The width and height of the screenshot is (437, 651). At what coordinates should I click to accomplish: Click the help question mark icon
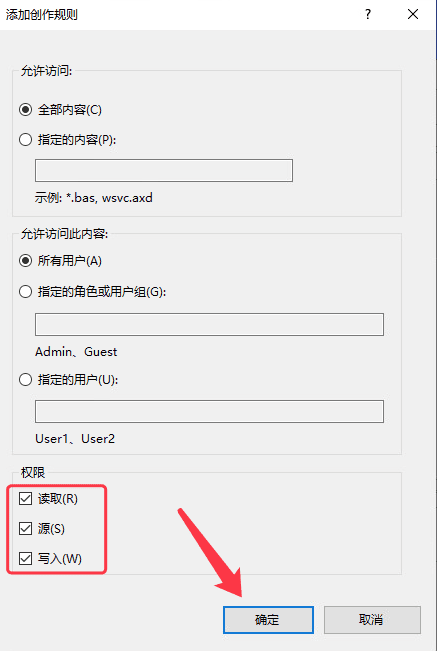point(368,15)
